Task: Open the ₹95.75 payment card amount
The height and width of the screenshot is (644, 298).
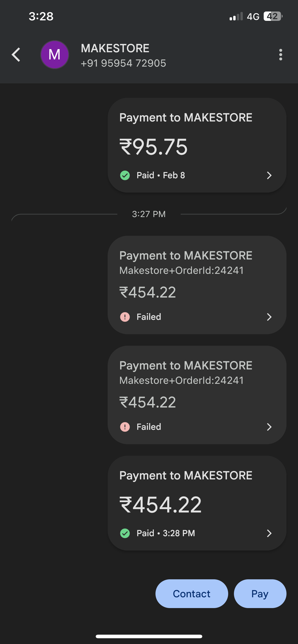Action: (154, 147)
